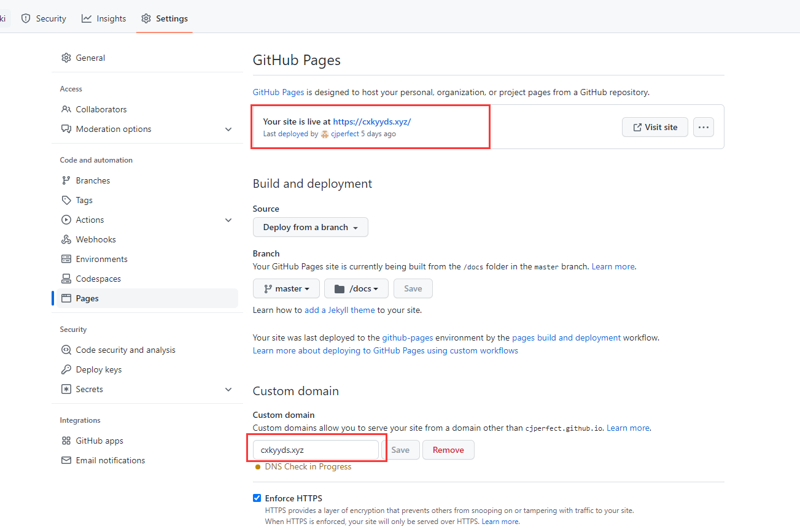
Task: Click the server icon beside Environments
Action: (x=66, y=259)
